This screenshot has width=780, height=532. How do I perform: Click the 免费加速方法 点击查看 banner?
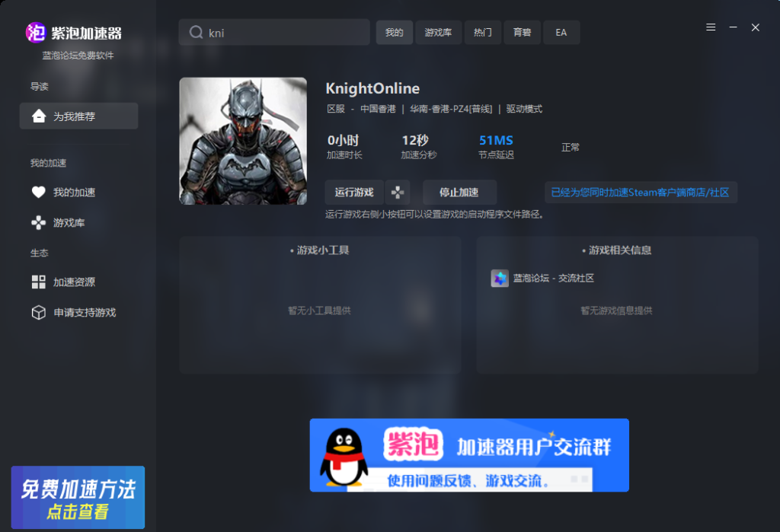pyautogui.click(x=78, y=497)
